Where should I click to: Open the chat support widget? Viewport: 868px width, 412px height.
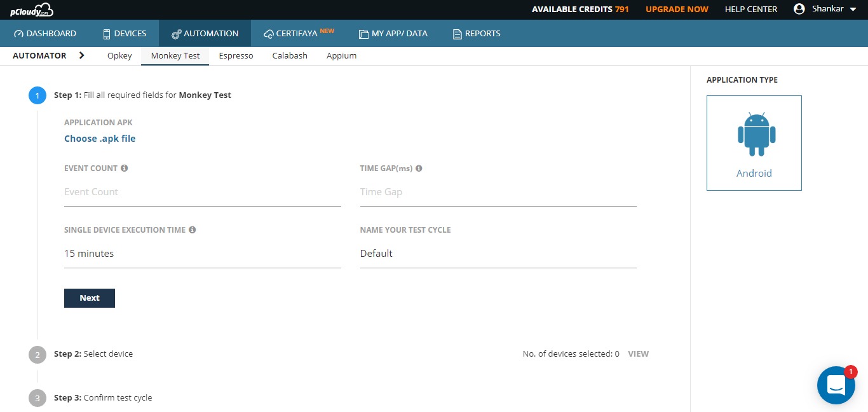point(836,385)
